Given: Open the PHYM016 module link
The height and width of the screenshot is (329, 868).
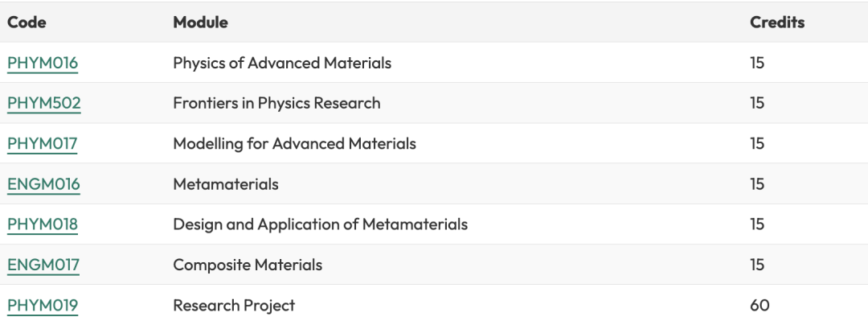Looking at the screenshot, I should click(x=43, y=63).
